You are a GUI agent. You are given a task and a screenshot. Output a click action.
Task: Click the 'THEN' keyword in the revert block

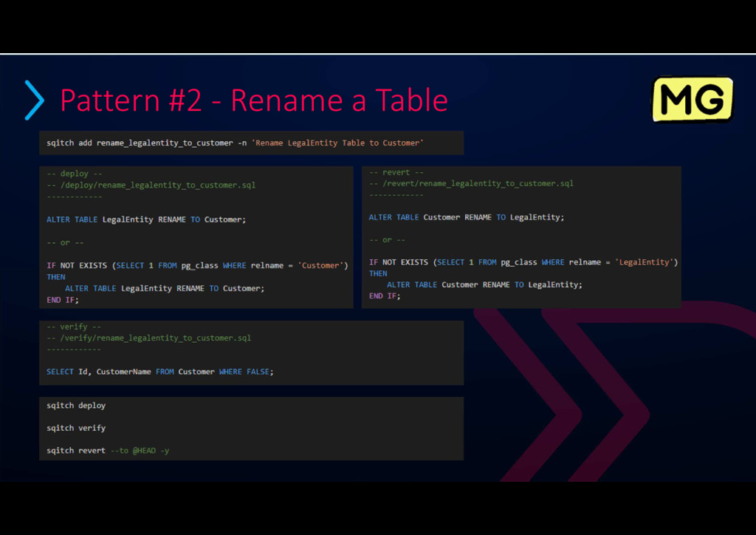[x=378, y=273]
